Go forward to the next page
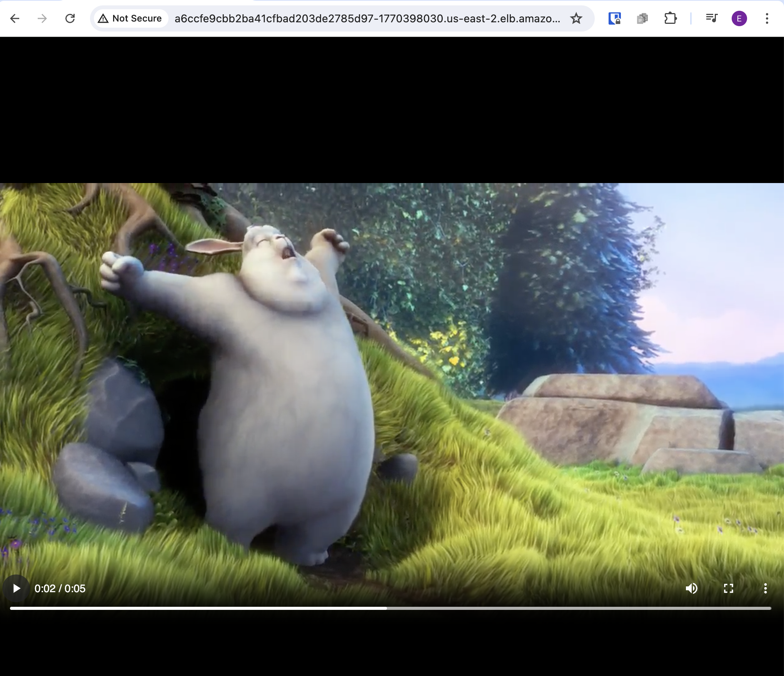Image resolution: width=784 pixels, height=676 pixels. point(42,18)
